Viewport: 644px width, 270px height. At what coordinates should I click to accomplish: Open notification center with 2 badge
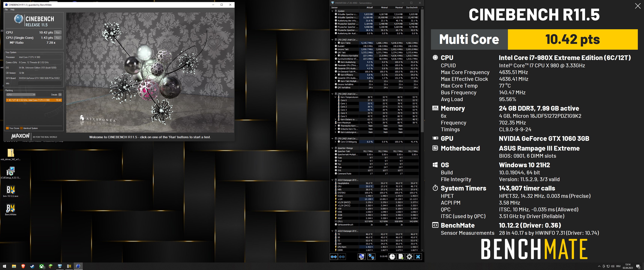[x=638, y=266]
